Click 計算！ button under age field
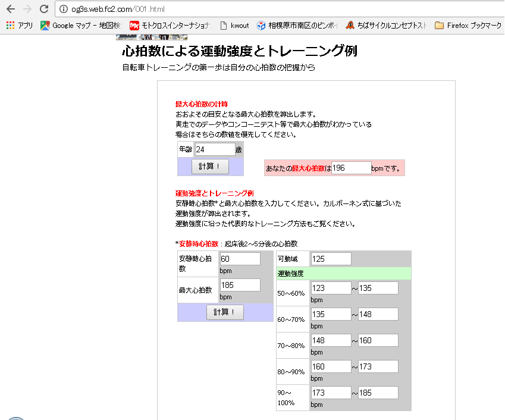 click(x=211, y=167)
